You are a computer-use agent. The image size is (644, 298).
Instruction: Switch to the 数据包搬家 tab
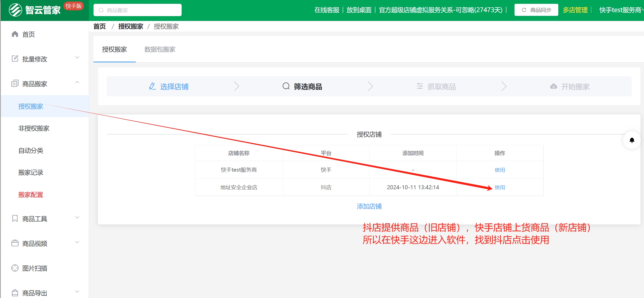pos(160,49)
